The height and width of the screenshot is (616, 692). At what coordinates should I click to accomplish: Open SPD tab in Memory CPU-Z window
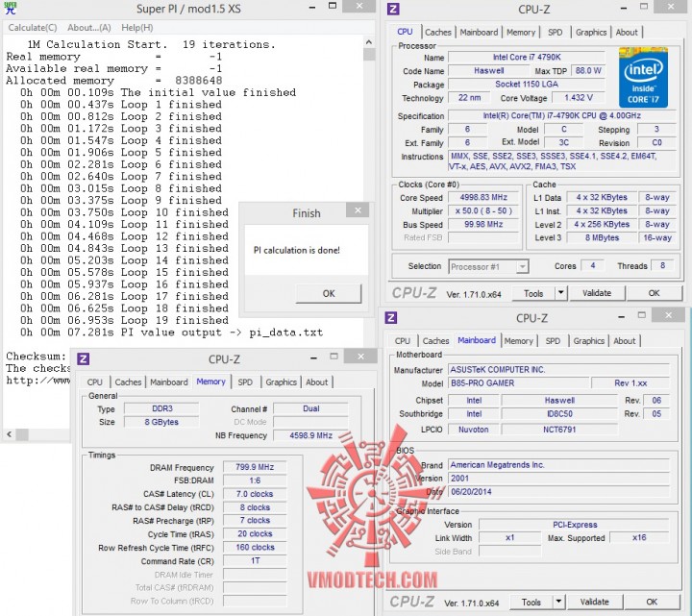pos(245,382)
